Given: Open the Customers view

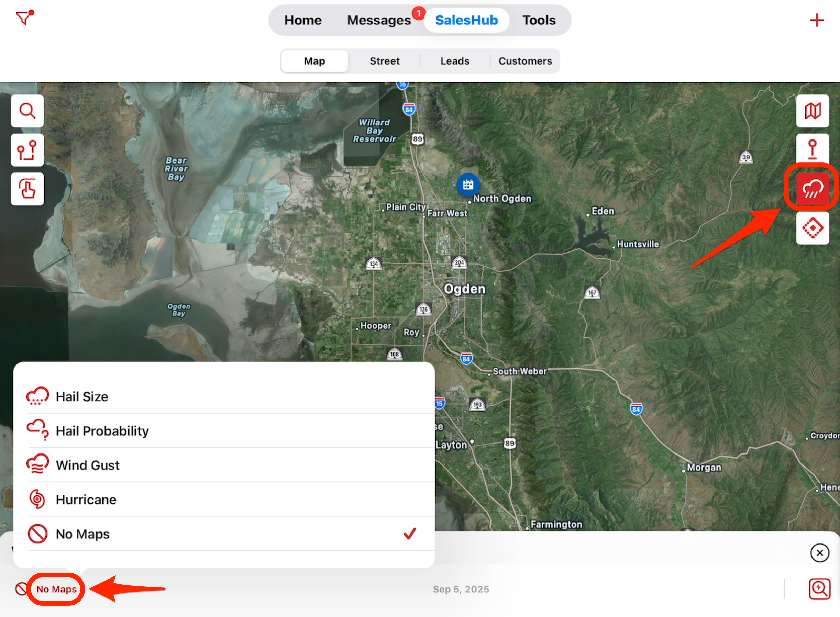Looking at the screenshot, I should 524,61.
